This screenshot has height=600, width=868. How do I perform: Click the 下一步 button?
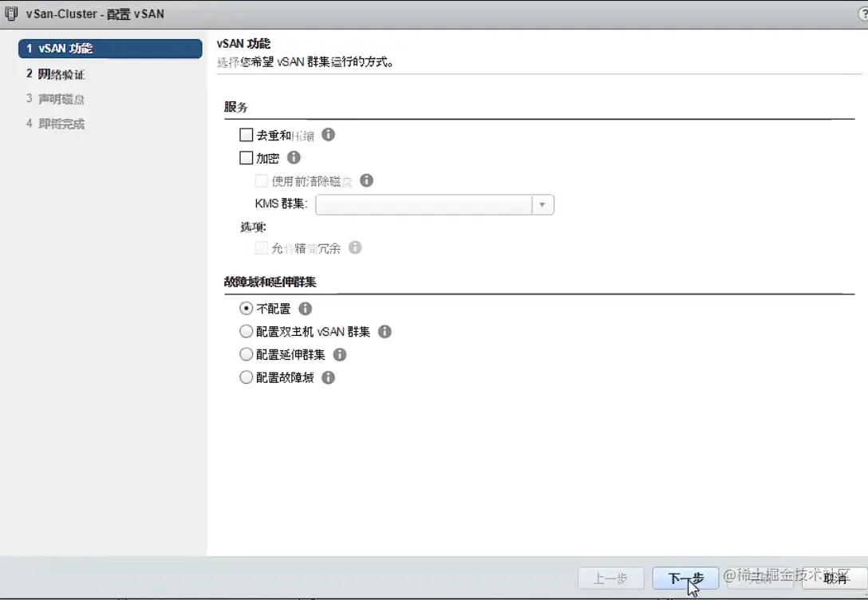[685, 578]
